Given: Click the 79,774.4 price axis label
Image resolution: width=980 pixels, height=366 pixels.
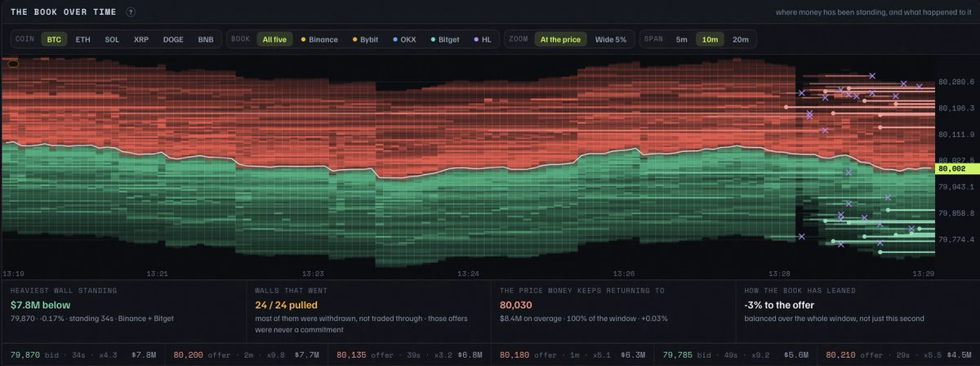Looking at the screenshot, I should 957,239.
